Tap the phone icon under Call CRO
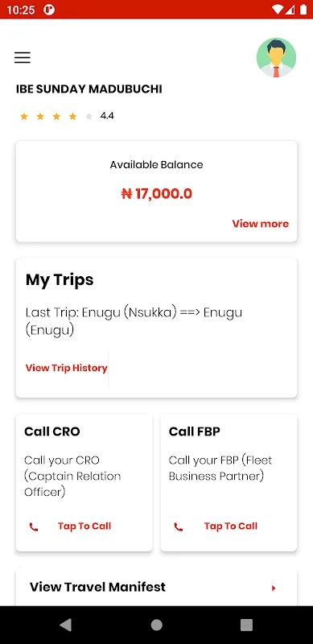Screen dimensions: 313x644 click(x=34, y=527)
